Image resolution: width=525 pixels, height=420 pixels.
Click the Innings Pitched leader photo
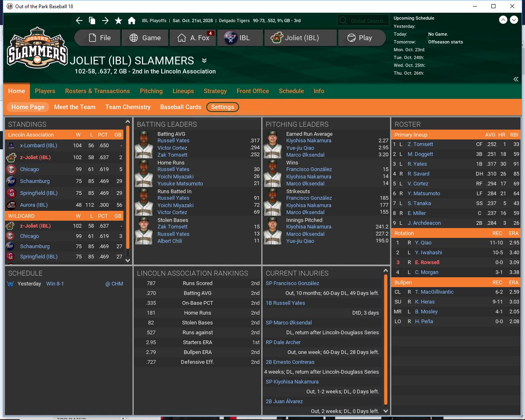[273, 231]
